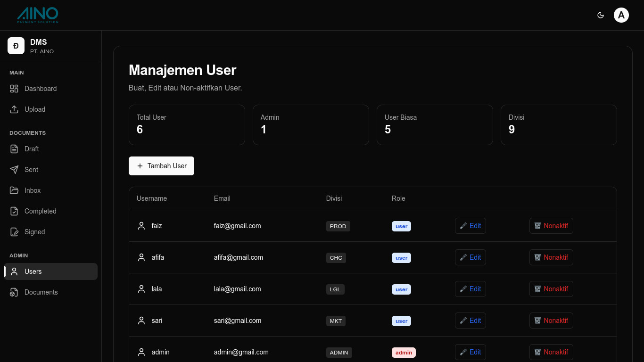Open the profile avatar menu at top right

(621, 15)
